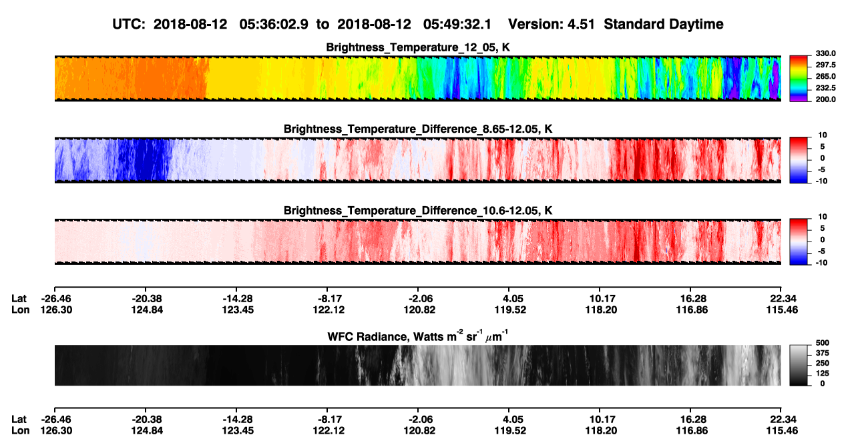Click the end time '05:49:32.1' in the header
The width and height of the screenshot is (868, 445).
point(457,24)
